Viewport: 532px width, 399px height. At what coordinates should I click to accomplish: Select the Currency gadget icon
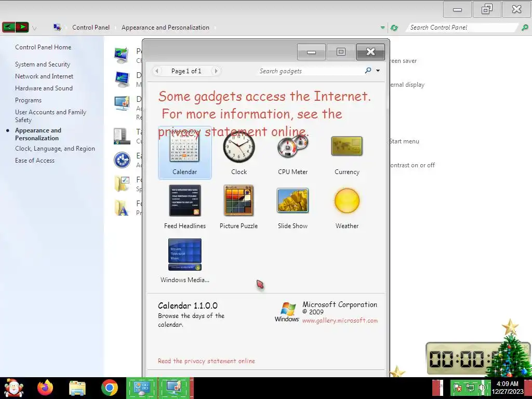[x=347, y=146]
